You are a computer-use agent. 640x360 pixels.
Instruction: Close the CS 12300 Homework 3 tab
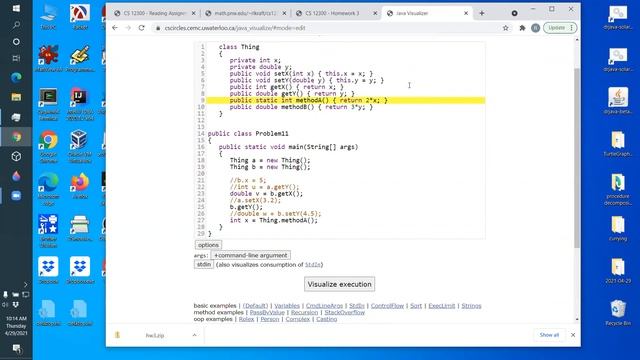(x=375, y=13)
